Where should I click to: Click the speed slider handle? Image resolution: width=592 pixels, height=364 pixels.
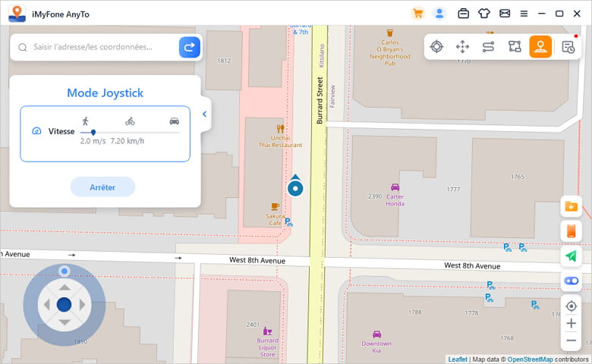93,133
